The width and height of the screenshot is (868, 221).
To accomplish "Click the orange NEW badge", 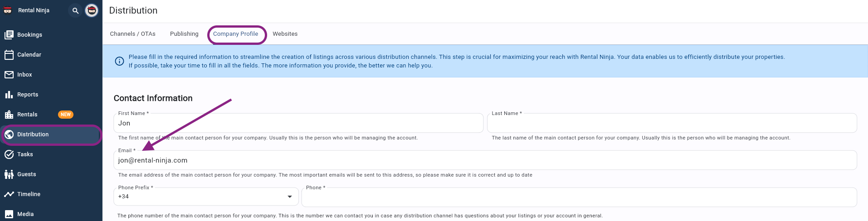I will (66, 115).
